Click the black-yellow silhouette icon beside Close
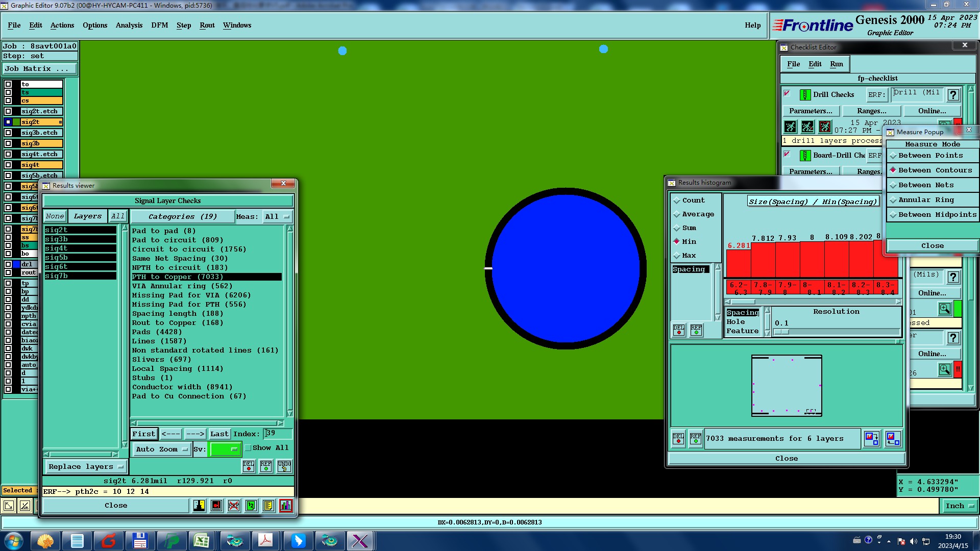This screenshot has height=551, width=980. [199, 506]
